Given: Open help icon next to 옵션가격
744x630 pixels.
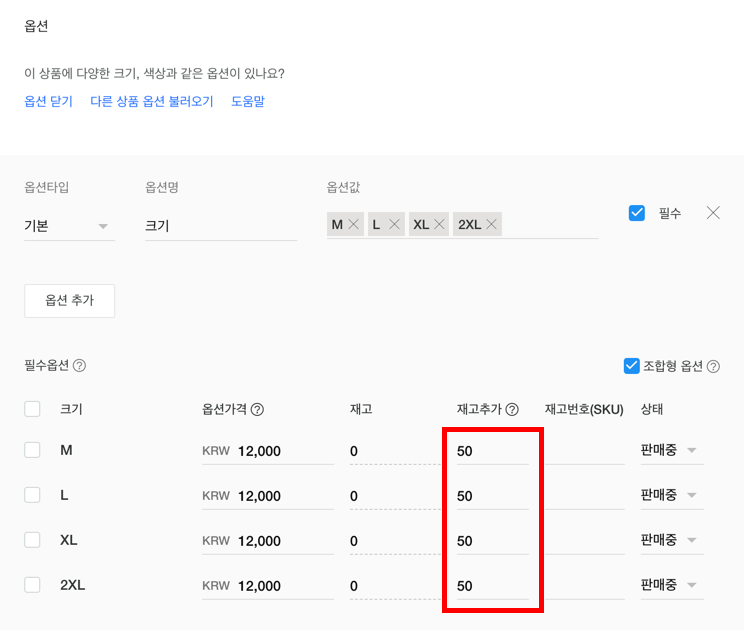Looking at the screenshot, I should [x=257, y=409].
